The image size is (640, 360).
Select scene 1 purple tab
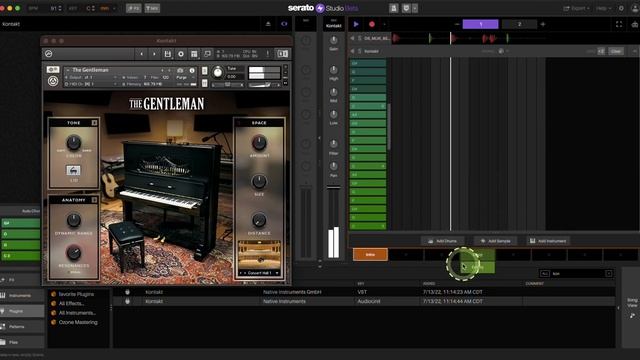tap(480, 24)
